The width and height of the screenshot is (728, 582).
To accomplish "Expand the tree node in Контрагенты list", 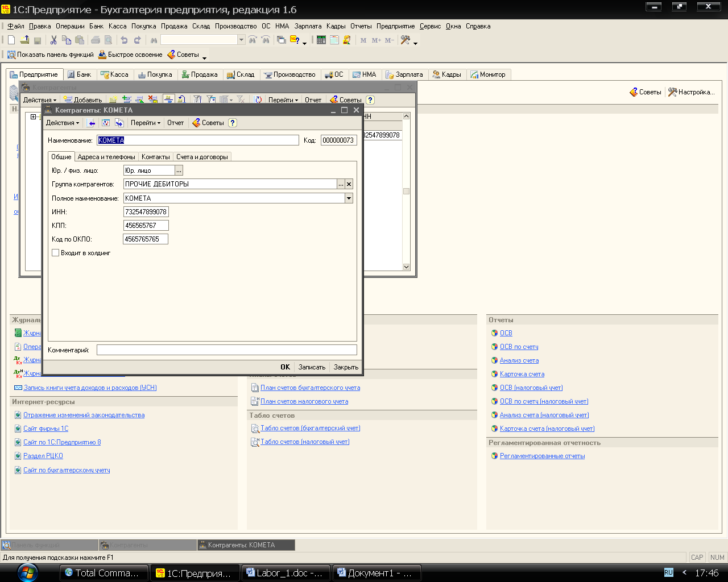I will (33, 117).
